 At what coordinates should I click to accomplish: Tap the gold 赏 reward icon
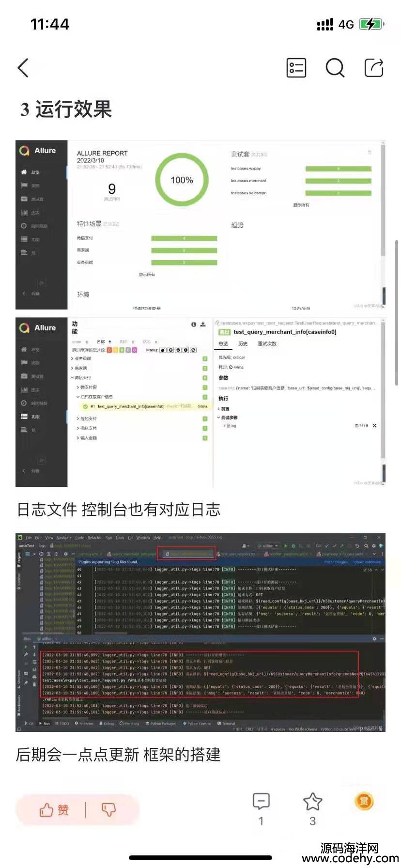tap(364, 801)
